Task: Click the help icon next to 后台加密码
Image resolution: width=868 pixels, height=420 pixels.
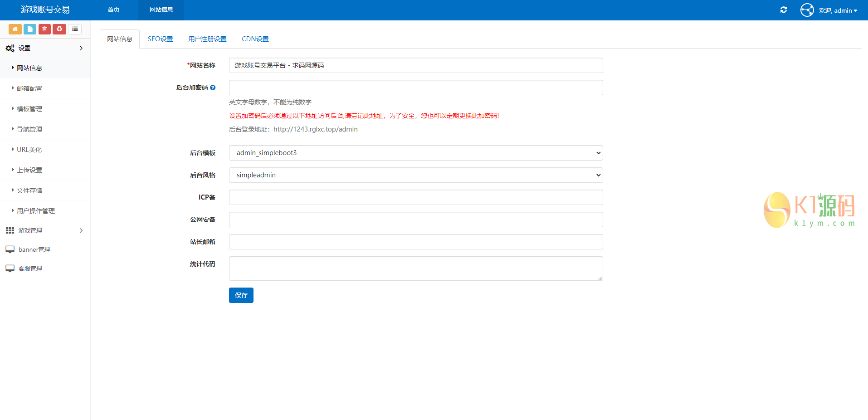Action: click(213, 88)
